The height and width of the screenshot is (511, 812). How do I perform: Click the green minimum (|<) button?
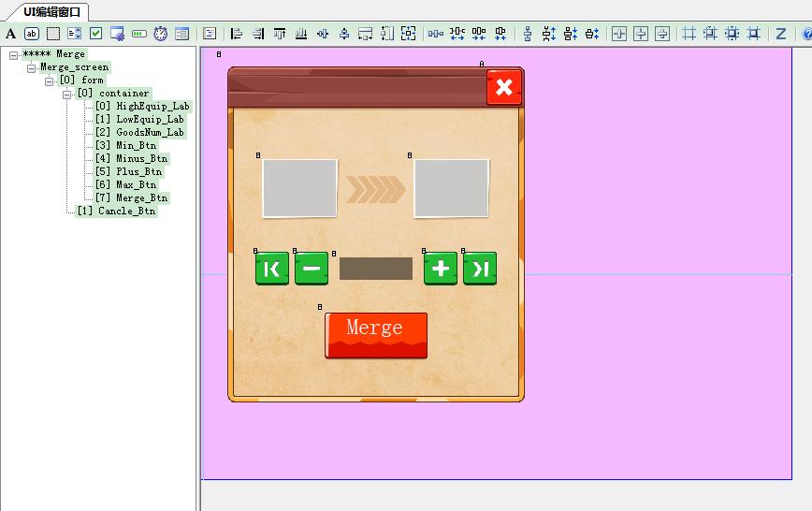click(272, 269)
